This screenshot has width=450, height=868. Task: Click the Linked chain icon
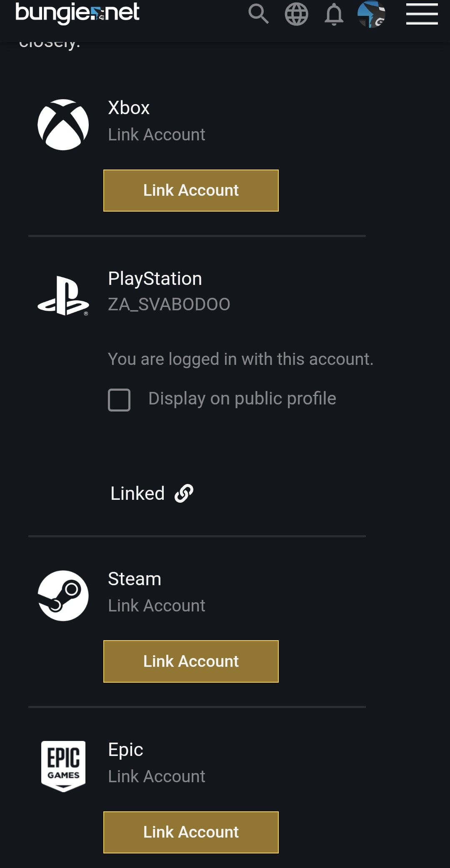184,494
